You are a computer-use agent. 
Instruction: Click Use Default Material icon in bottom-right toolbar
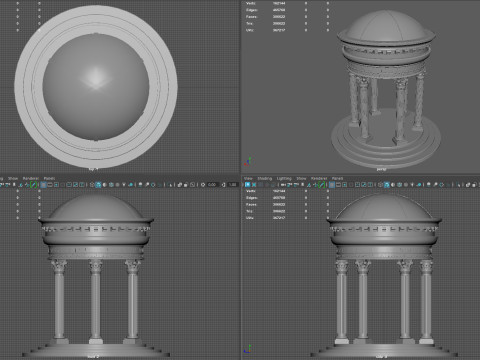pyautogui.click(x=393, y=185)
